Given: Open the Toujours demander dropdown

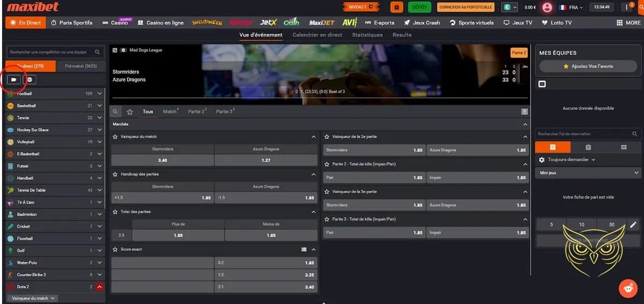Looking at the screenshot, I should 571,159.
